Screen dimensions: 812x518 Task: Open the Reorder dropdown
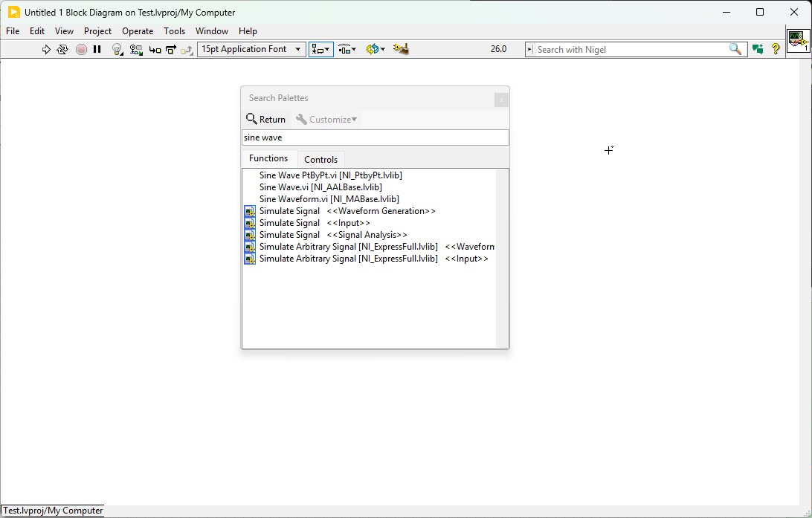375,49
